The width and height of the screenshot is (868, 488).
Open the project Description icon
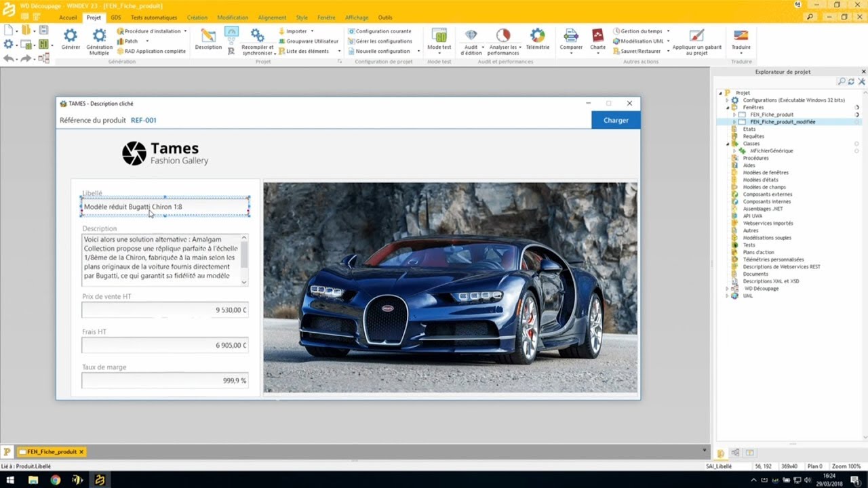[208, 35]
